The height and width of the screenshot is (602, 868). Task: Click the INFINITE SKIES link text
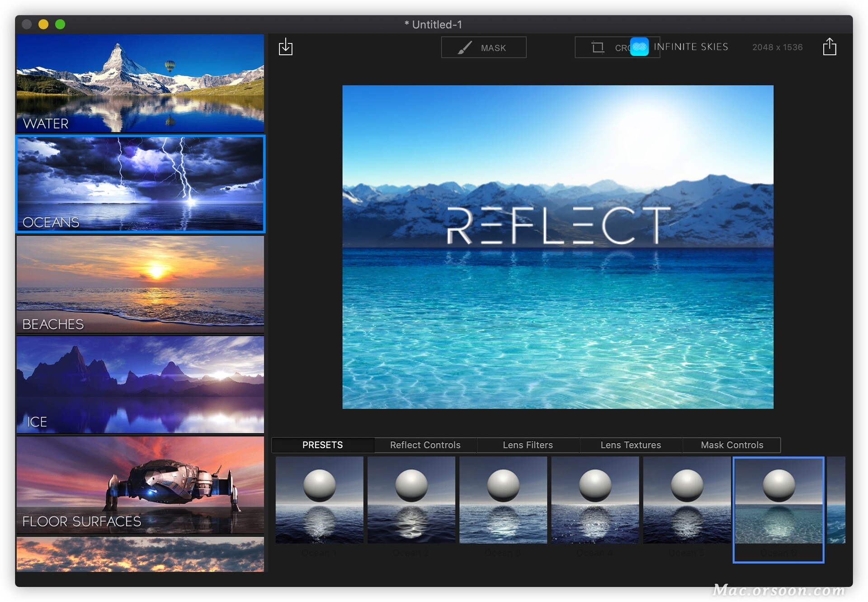(x=691, y=47)
